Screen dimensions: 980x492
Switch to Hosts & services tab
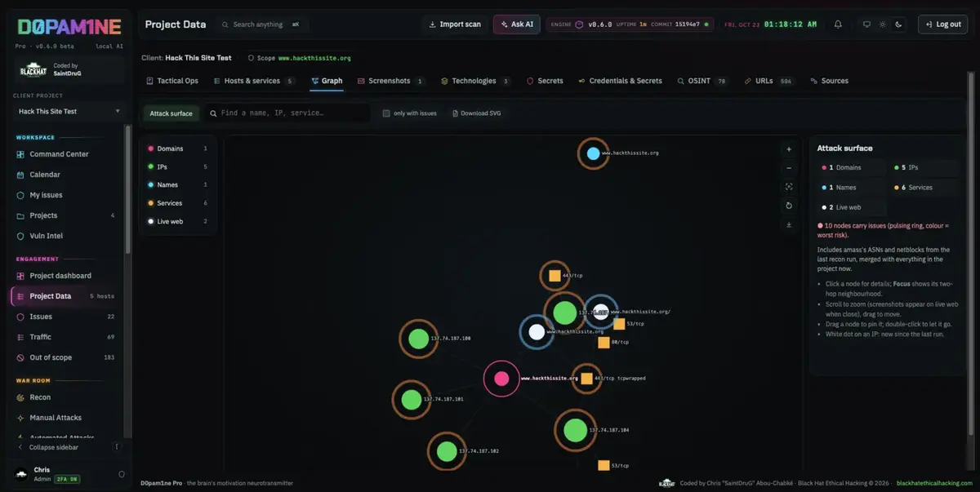(x=253, y=81)
